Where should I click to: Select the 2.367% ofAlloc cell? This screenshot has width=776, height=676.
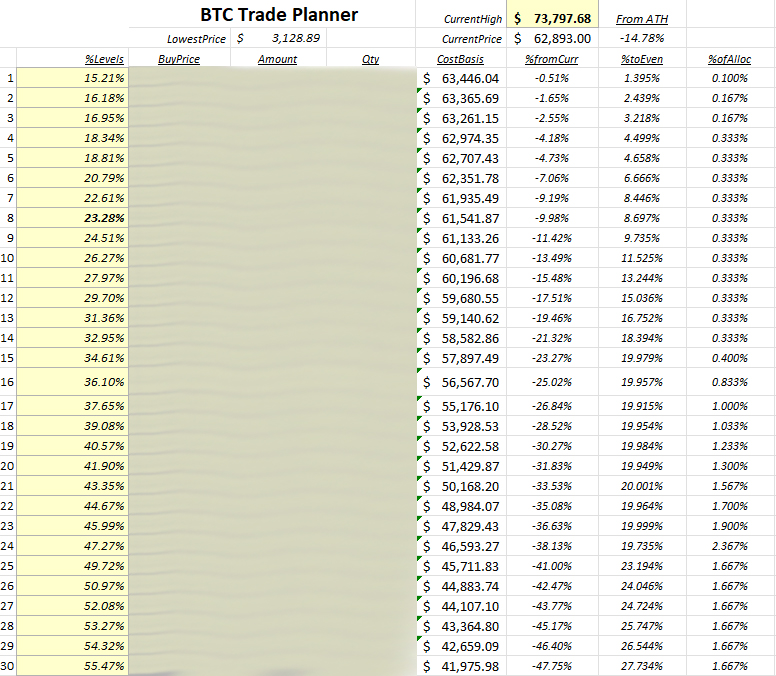pyautogui.click(x=730, y=546)
